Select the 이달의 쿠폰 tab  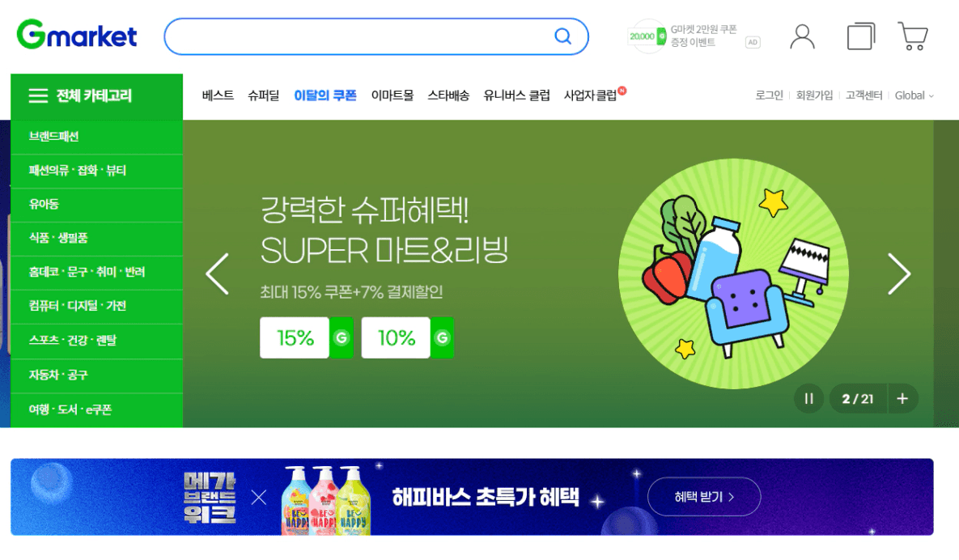pos(325,95)
